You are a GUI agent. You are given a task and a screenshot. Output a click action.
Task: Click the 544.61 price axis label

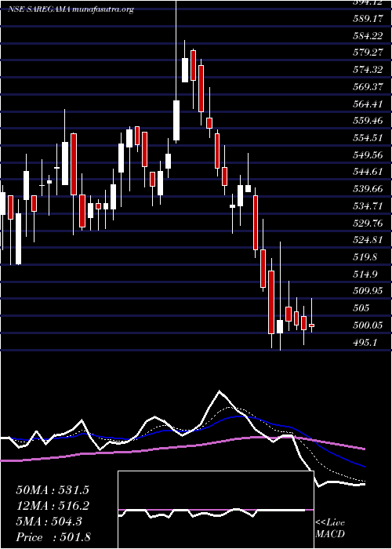point(367,172)
